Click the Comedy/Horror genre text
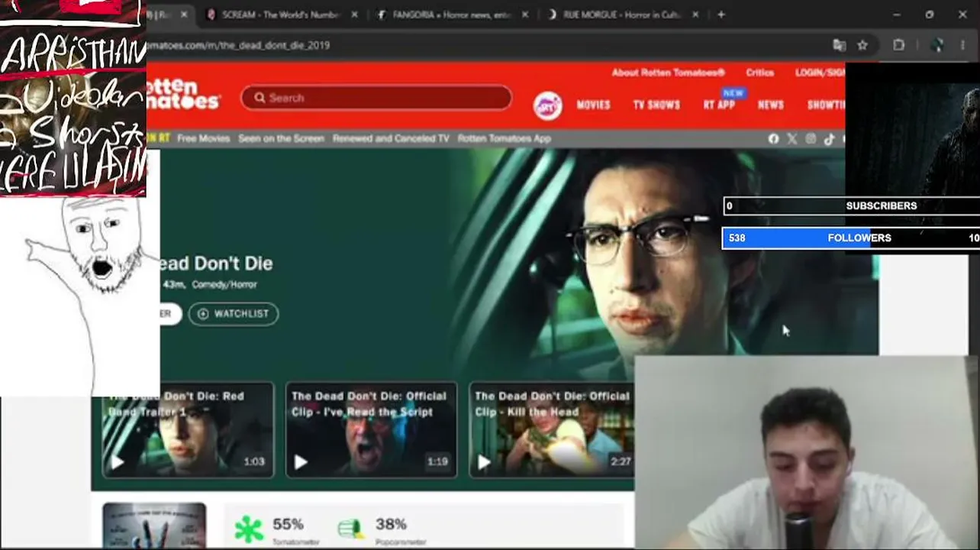The height and width of the screenshot is (550, 980). [x=224, y=284]
